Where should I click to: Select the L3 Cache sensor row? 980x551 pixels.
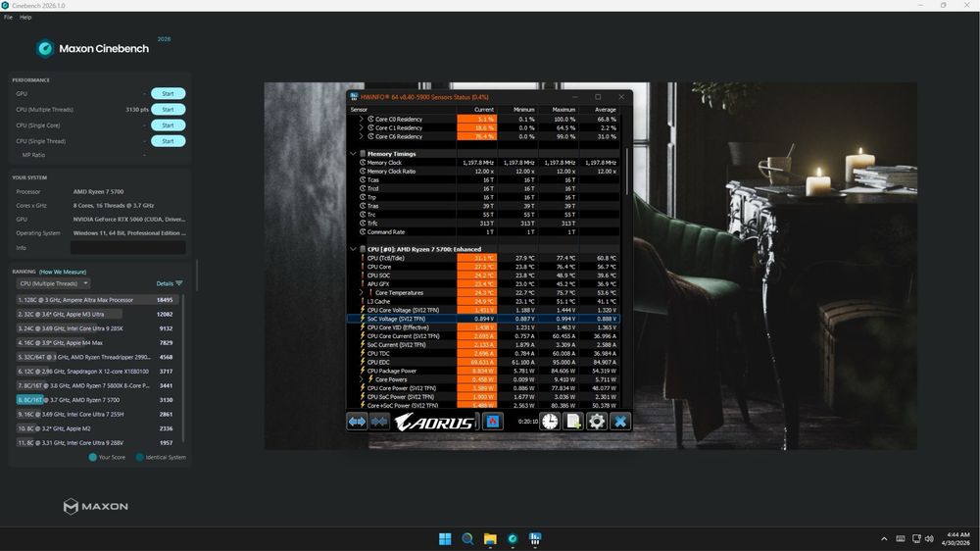(x=483, y=301)
